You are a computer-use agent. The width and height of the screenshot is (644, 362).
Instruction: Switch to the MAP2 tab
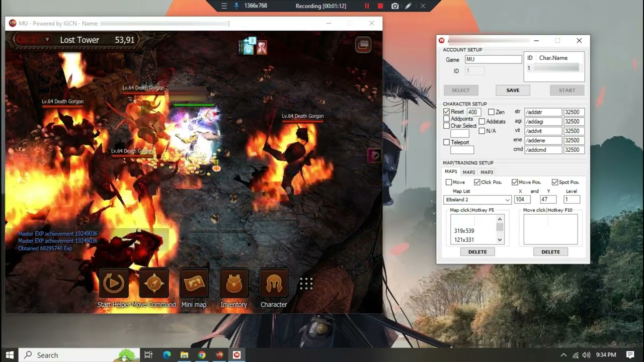pos(469,172)
